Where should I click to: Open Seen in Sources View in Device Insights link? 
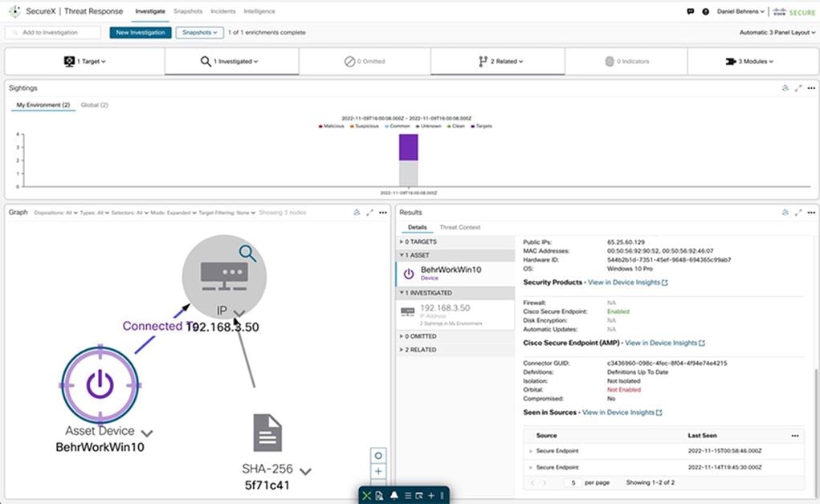click(622, 413)
